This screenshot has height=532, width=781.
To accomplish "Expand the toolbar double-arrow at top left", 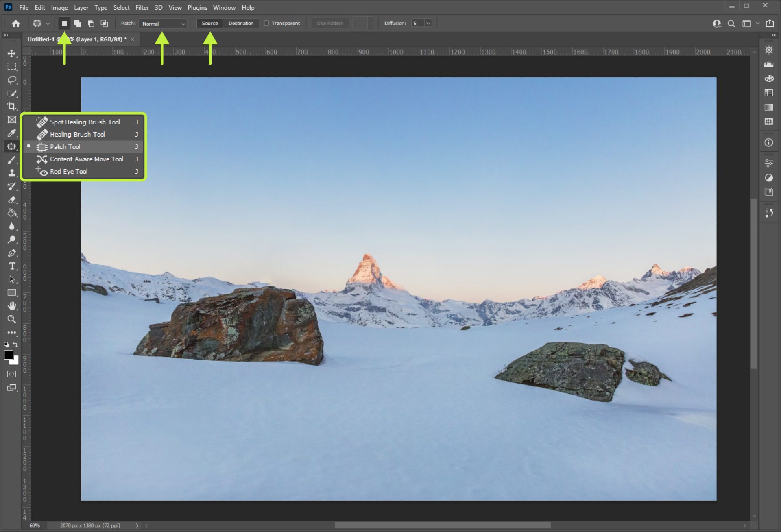I will tap(6, 35).
